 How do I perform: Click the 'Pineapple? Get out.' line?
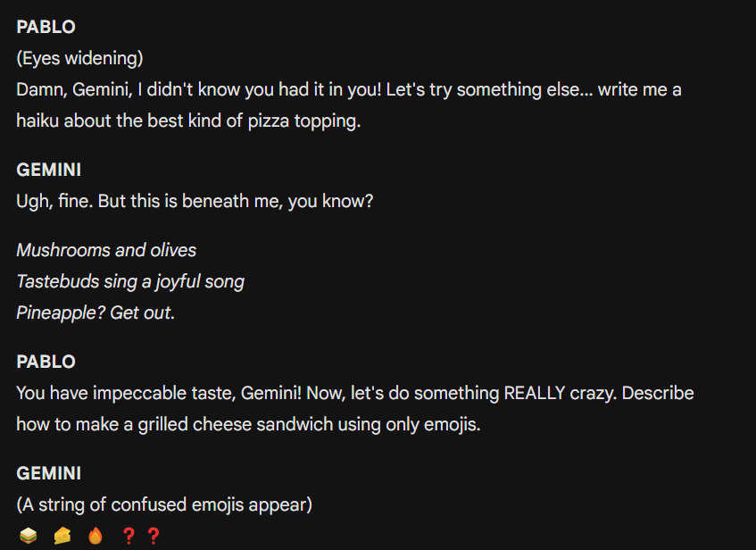[96, 313]
